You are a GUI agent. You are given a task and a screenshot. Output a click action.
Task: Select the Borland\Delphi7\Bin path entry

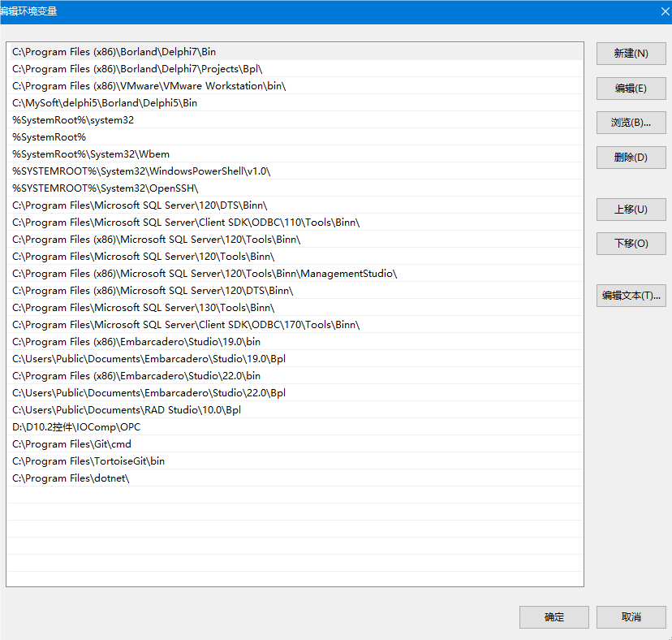tap(295, 51)
